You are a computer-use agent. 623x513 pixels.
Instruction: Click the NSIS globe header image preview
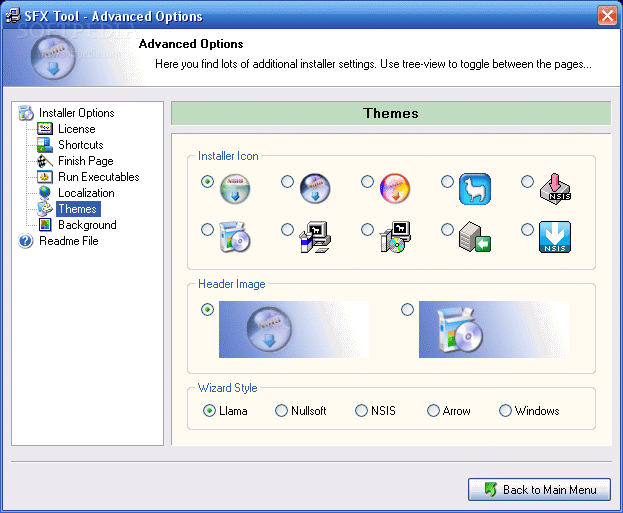click(x=294, y=329)
